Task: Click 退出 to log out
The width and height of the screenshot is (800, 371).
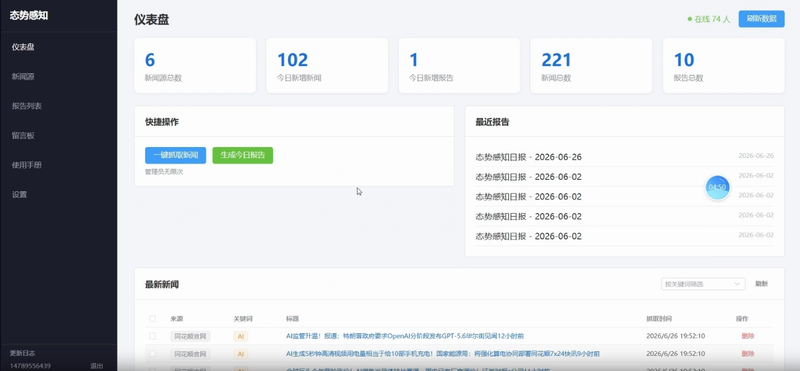Action: pyautogui.click(x=96, y=366)
